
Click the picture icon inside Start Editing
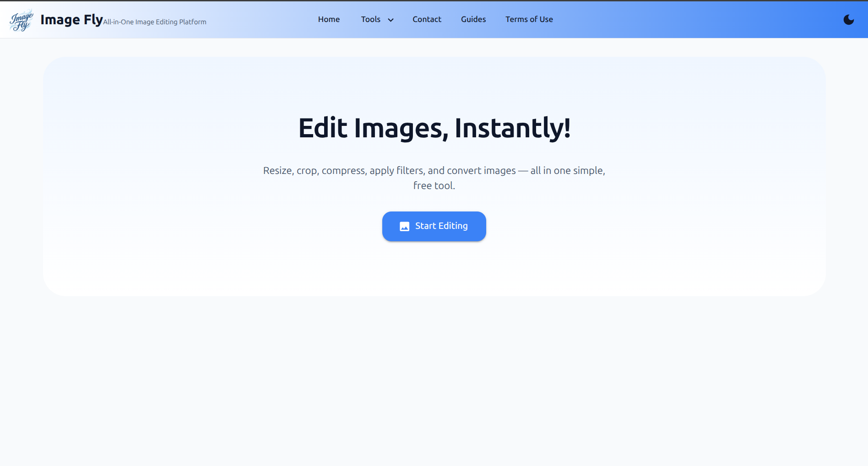point(404,226)
